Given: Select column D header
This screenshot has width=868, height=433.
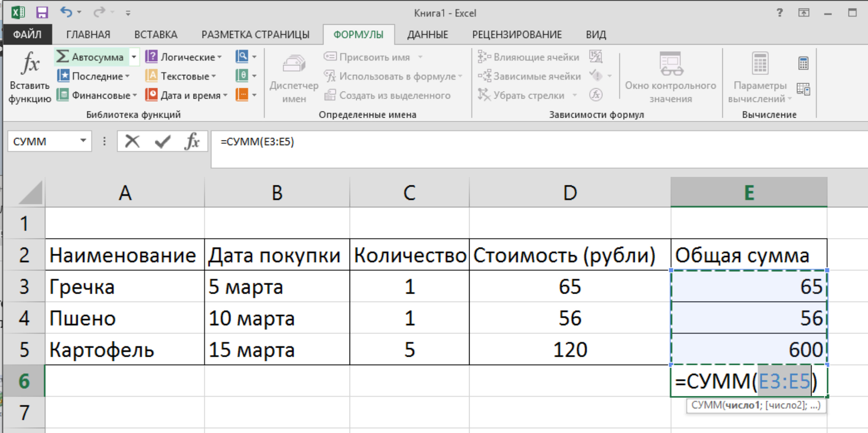Looking at the screenshot, I should click(570, 193).
